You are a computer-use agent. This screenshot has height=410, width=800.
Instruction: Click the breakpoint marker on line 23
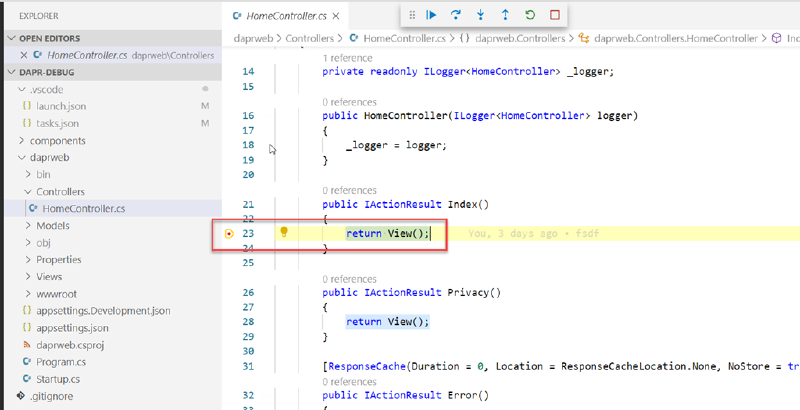point(230,234)
